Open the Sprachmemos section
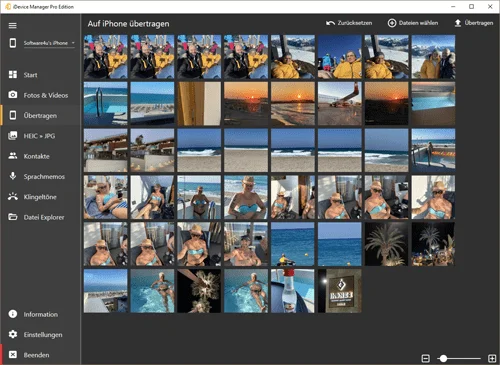The height and width of the screenshot is (365, 500). [44, 177]
